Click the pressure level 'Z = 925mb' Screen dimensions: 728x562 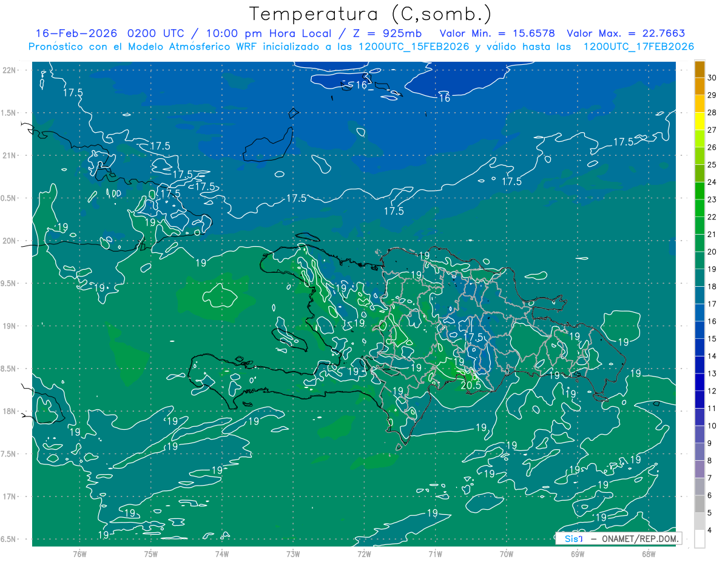(x=387, y=33)
